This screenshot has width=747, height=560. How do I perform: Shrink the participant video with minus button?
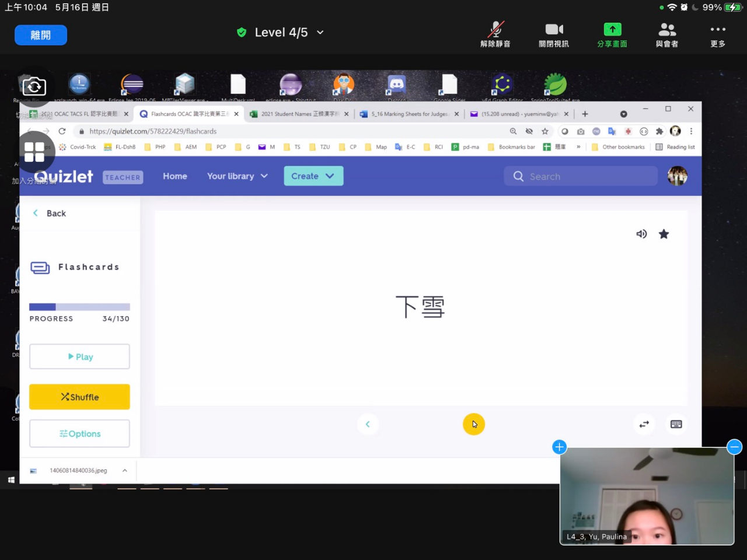734,447
